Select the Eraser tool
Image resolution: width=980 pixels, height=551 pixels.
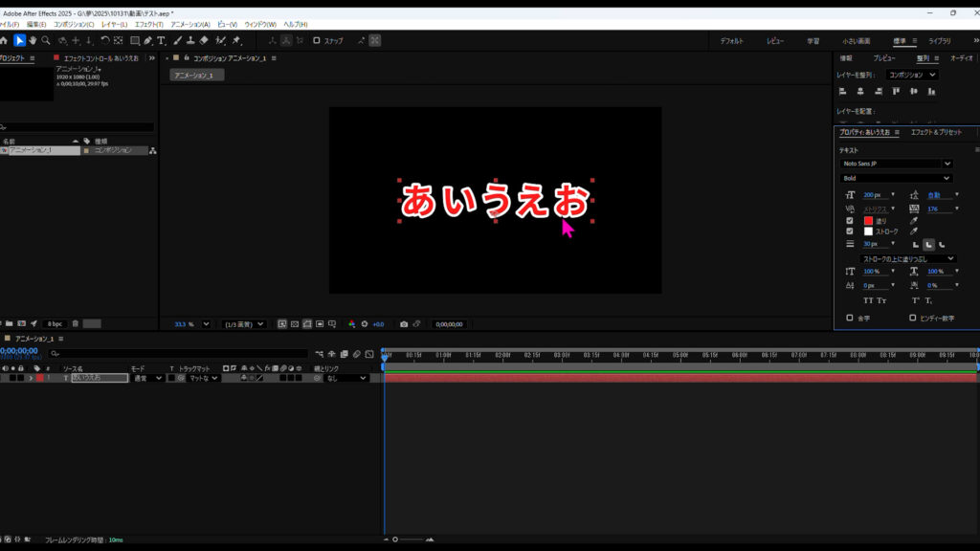click(204, 40)
